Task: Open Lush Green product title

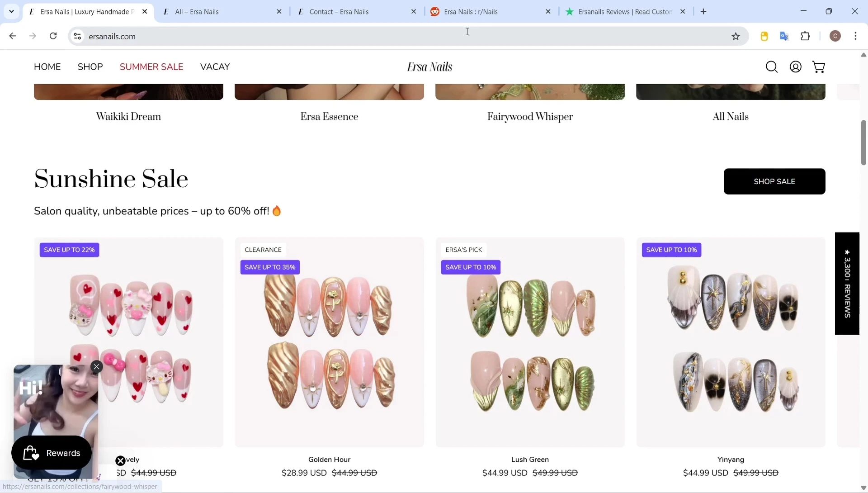Action: point(530,460)
